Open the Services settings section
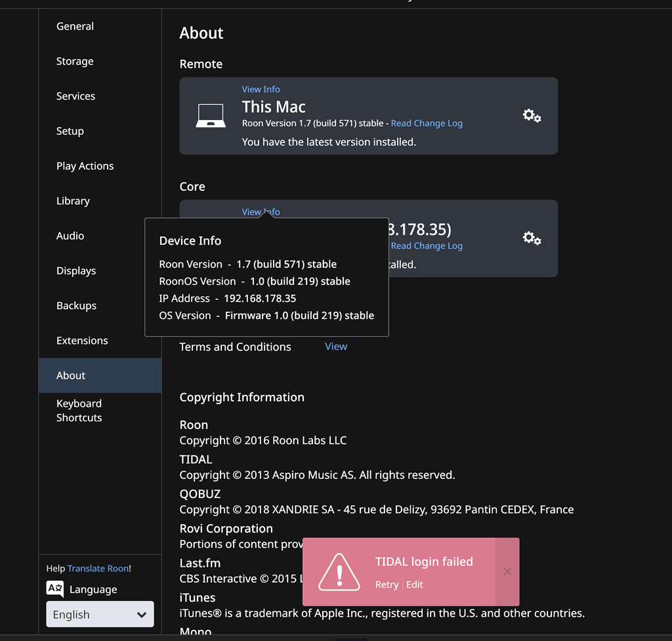The width and height of the screenshot is (672, 641). (x=75, y=96)
